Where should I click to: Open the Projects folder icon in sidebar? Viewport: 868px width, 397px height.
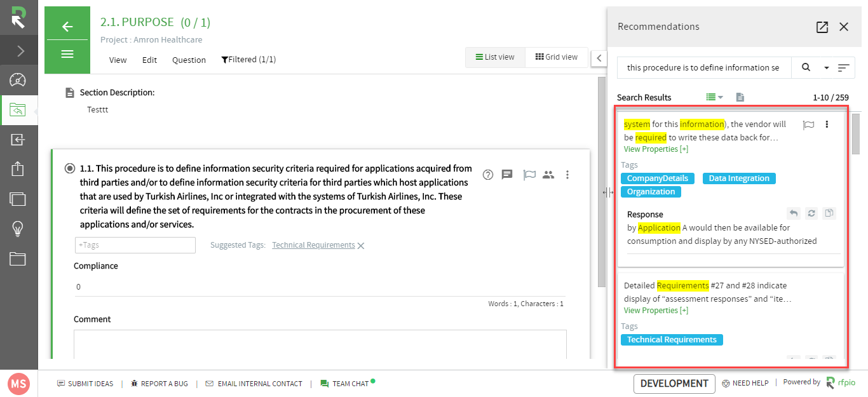point(18,111)
